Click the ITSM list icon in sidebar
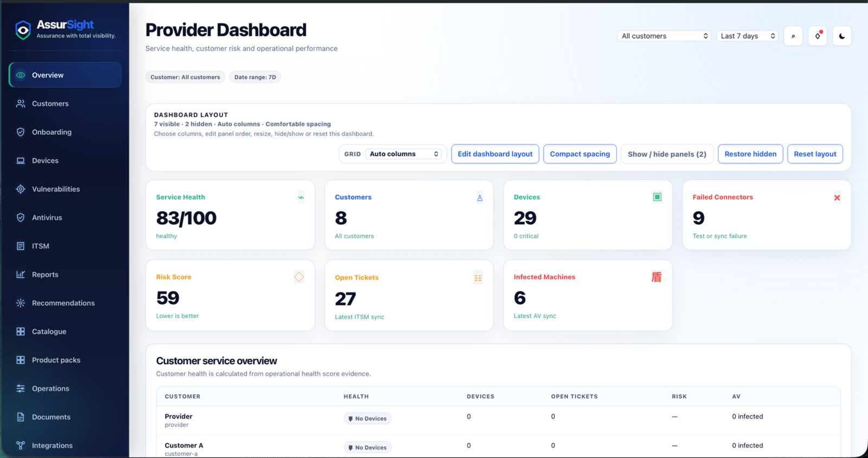 21,246
